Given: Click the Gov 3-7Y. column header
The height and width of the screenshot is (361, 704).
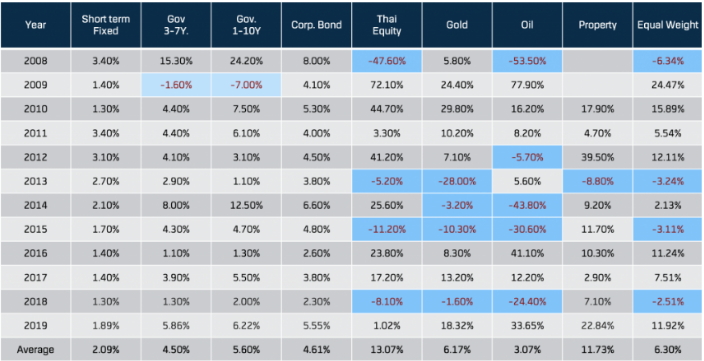Looking at the screenshot, I should pos(176,25).
